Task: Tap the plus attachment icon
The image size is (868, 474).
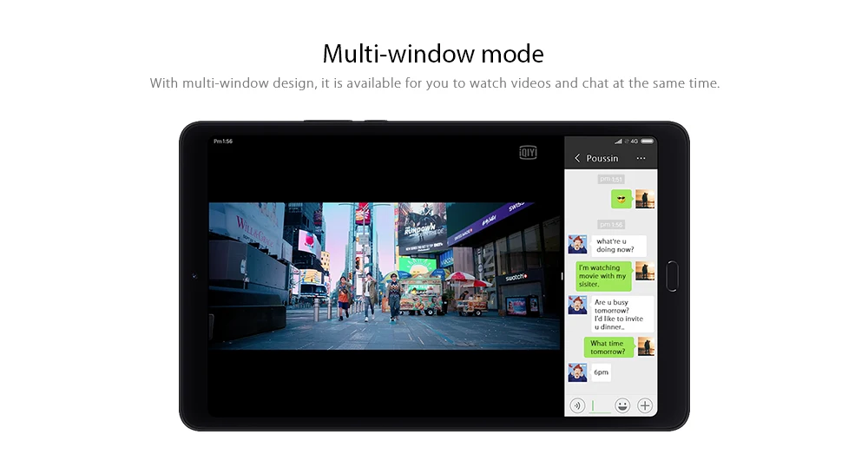Action: 644,406
